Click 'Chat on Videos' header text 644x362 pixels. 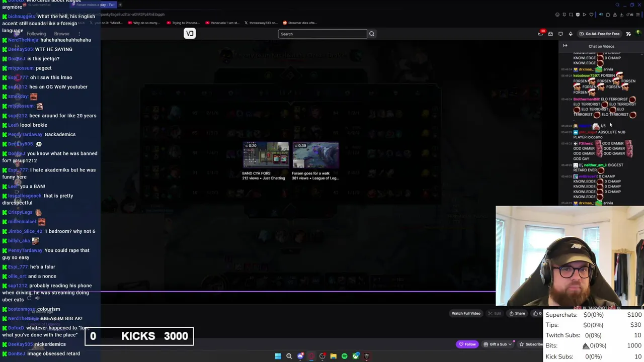tap(601, 46)
